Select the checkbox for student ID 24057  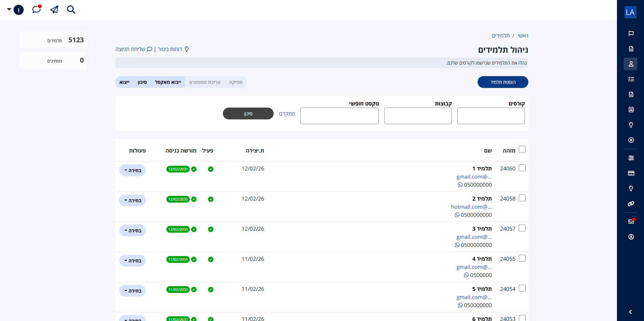tap(522, 228)
